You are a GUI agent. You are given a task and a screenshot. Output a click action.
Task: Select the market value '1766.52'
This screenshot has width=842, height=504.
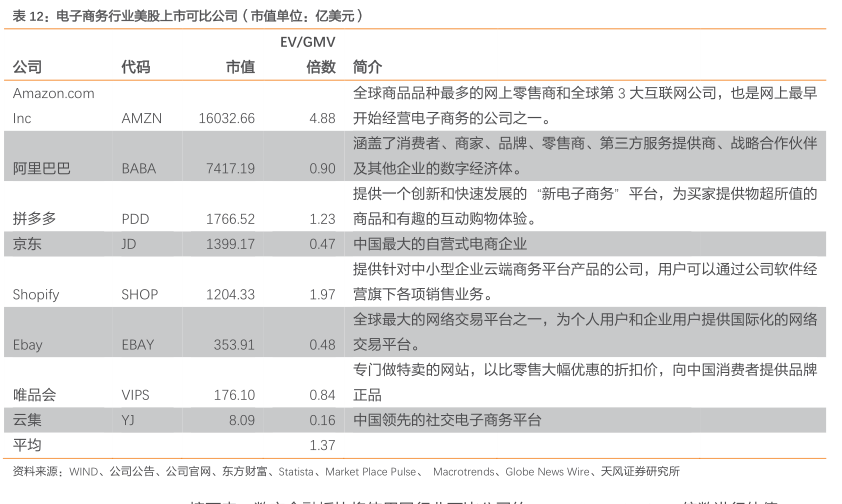(230, 219)
